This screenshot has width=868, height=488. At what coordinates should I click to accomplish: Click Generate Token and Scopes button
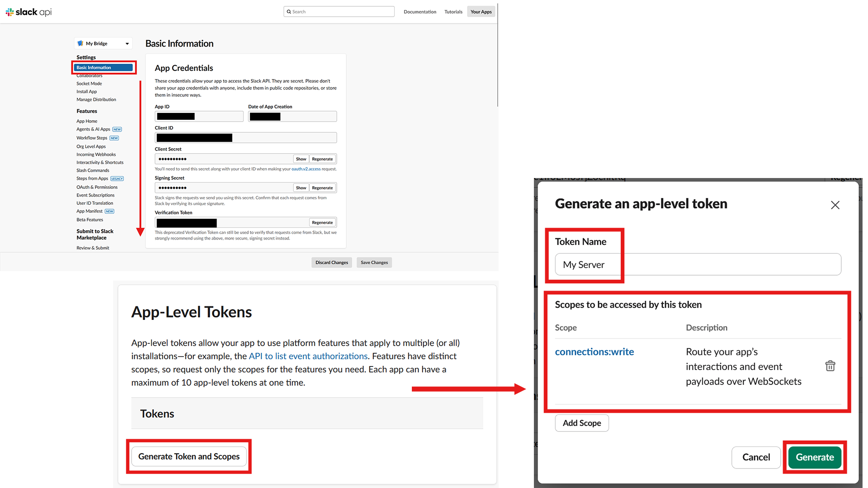point(189,456)
